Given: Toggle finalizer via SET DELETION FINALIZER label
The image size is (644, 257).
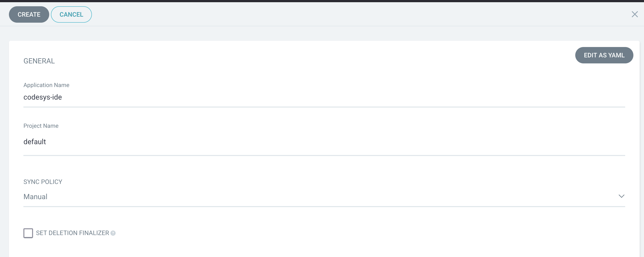Looking at the screenshot, I should pyautogui.click(x=73, y=233).
